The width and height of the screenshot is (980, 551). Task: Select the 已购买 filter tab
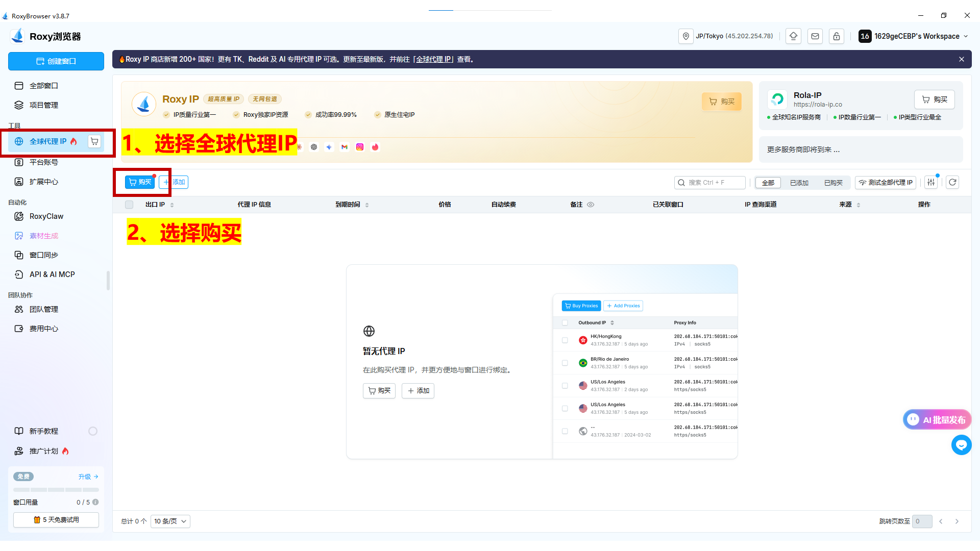click(x=834, y=183)
